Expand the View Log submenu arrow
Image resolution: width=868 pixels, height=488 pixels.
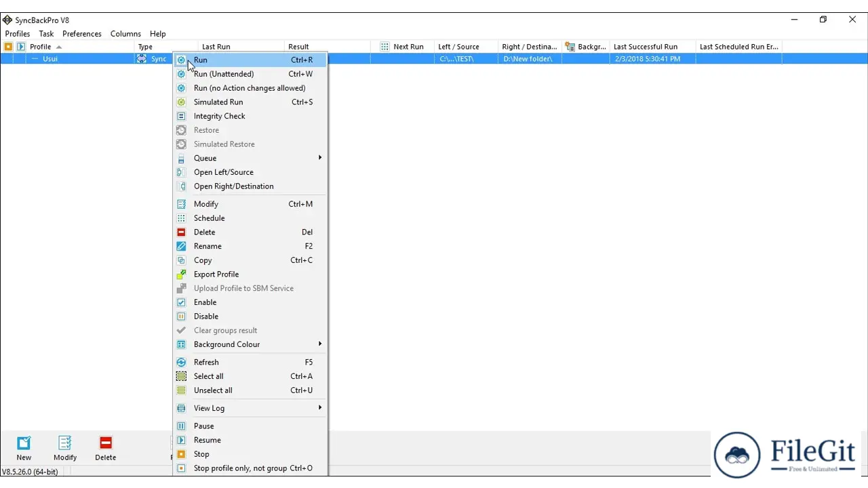tap(319, 408)
